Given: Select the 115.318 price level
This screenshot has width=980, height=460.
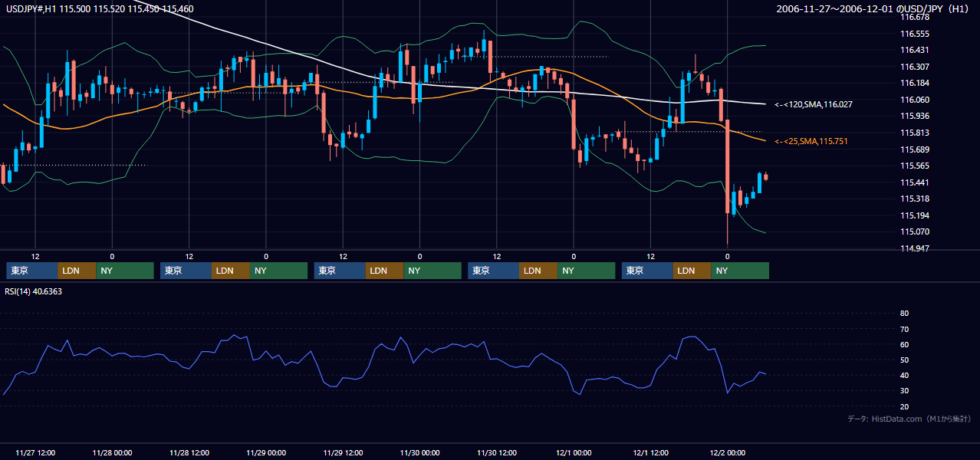Looking at the screenshot, I should [915, 199].
